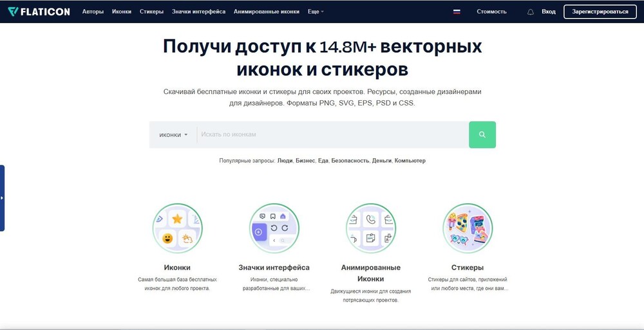Click the Стикеры card heading
Viewport: 644px width, 330px height.
click(x=468, y=268)
